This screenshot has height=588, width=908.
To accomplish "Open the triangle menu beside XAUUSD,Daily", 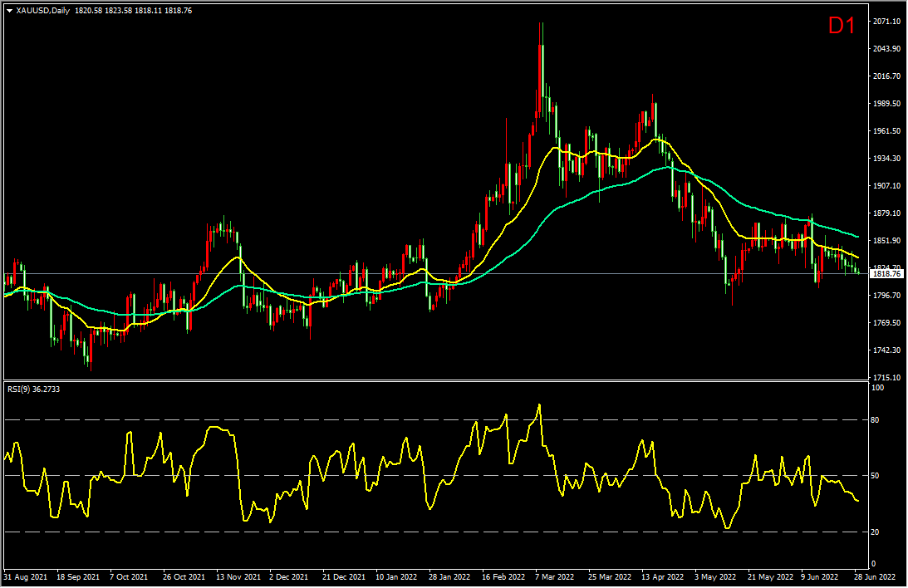I will 9,11.
